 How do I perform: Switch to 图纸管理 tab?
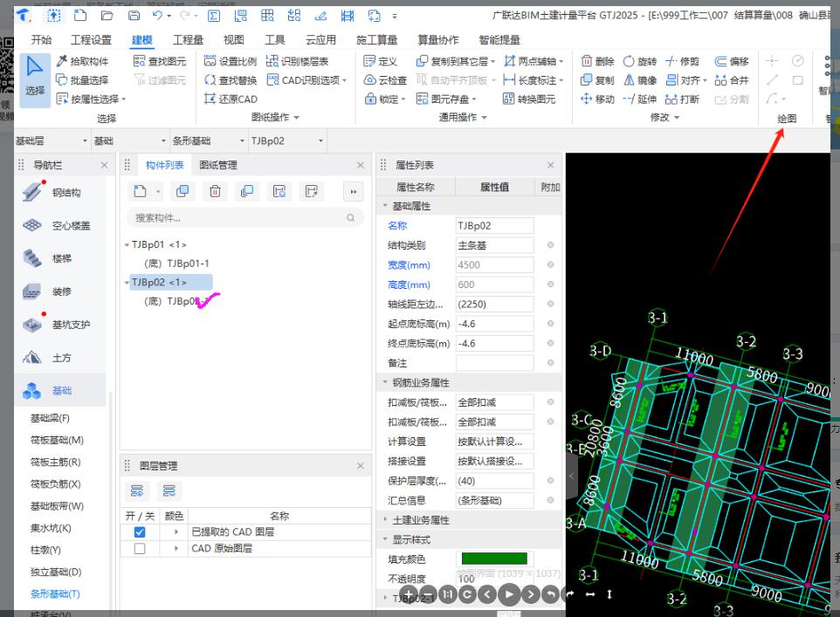click(218, 165)
